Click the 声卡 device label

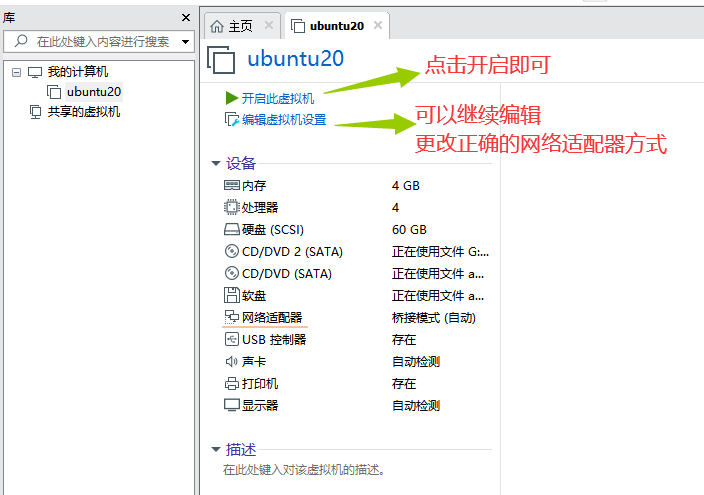254,362
